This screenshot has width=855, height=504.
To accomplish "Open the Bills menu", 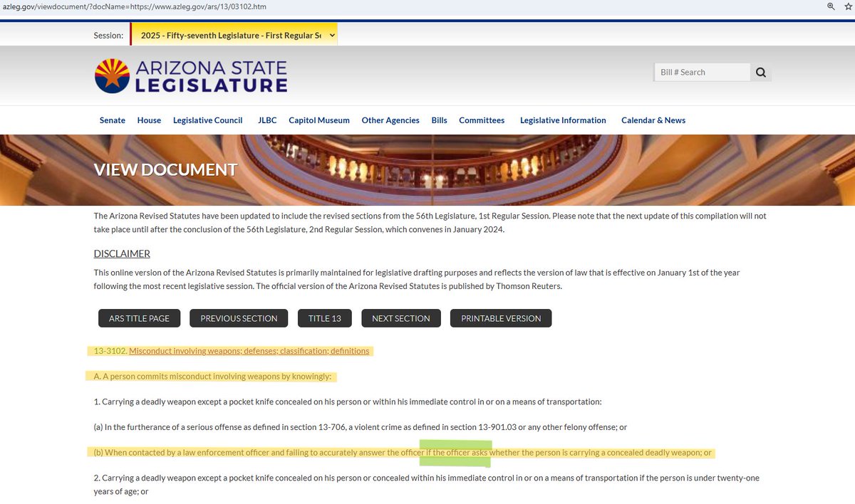I will [x=440, y=120].
